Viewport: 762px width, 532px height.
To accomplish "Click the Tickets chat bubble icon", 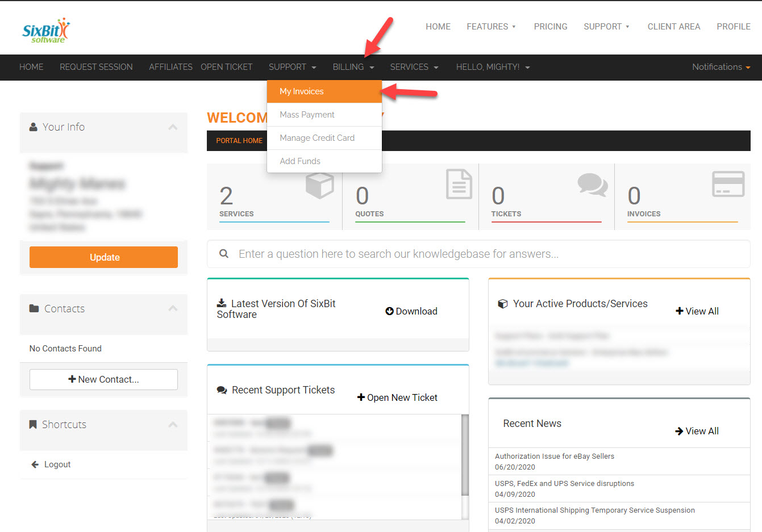I will pos(593,184).
